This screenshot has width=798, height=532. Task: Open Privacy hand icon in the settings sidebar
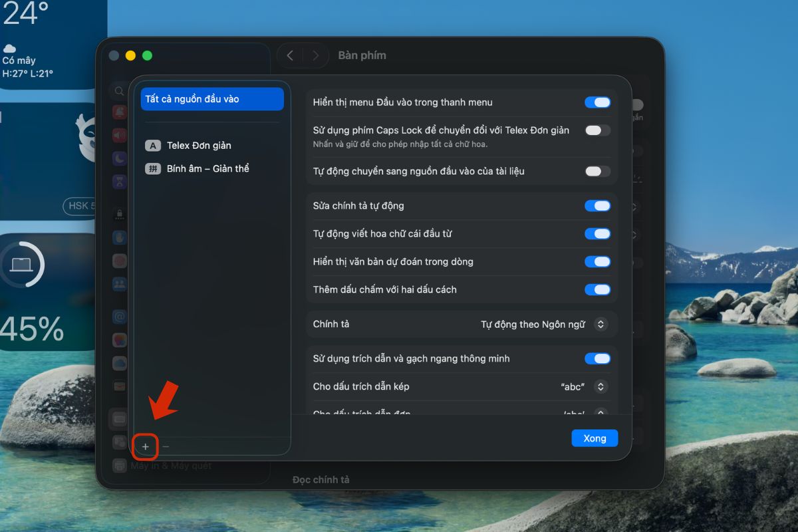click(x=120, y=237)
